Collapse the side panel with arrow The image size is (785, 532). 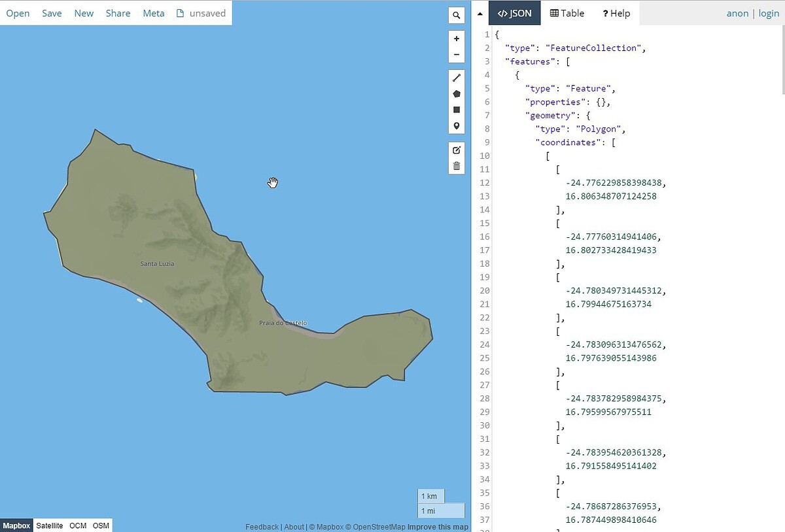(x=480, y=13)
